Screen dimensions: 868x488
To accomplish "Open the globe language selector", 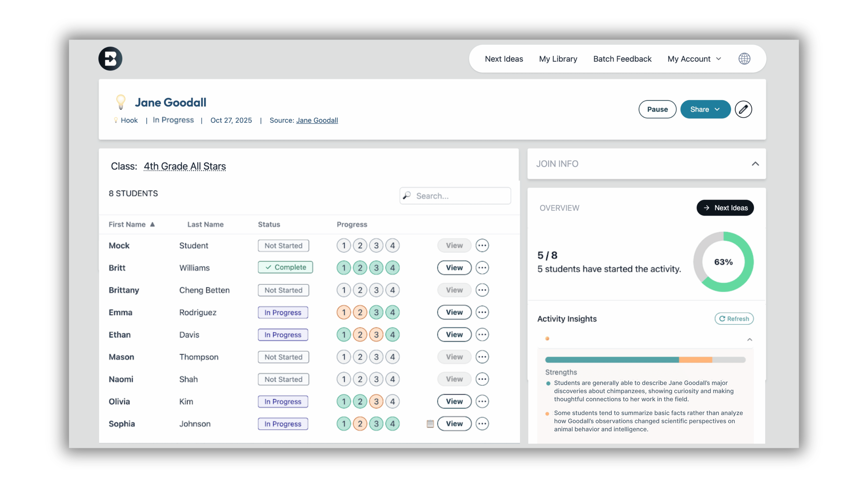I will [x=744, y=59].
